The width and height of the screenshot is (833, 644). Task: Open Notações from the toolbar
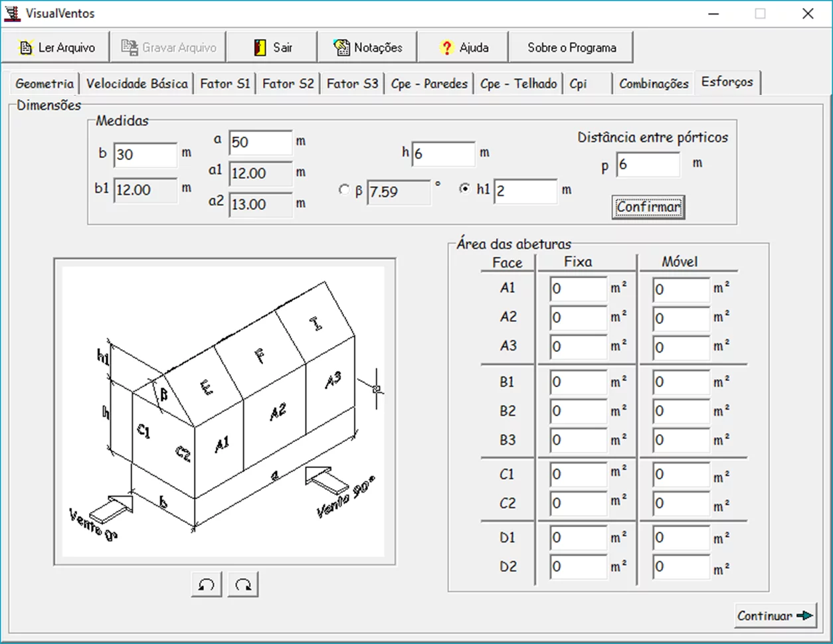point(367,48)
